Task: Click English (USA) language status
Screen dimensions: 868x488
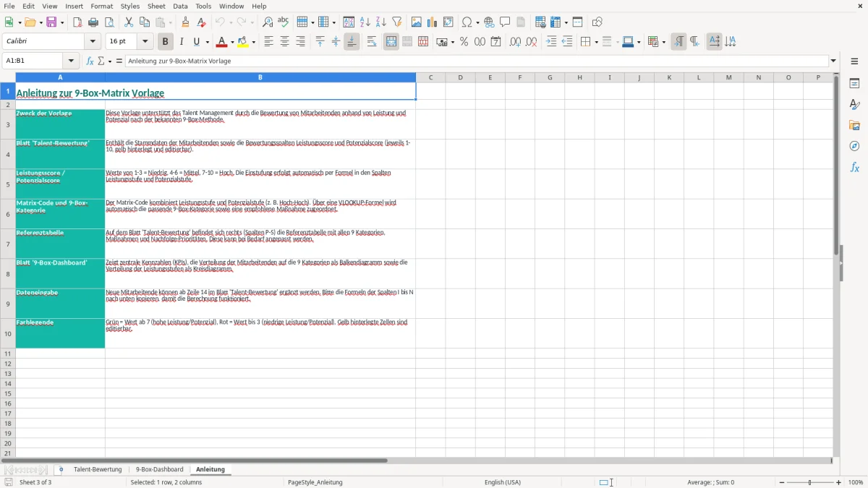Action: 503,482
